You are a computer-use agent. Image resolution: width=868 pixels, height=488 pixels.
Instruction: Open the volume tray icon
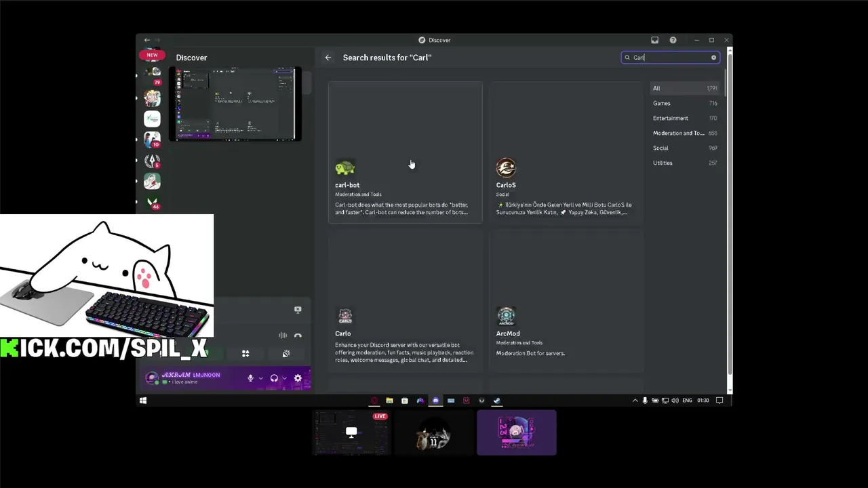pyautogui.click(x=675, y=401)
